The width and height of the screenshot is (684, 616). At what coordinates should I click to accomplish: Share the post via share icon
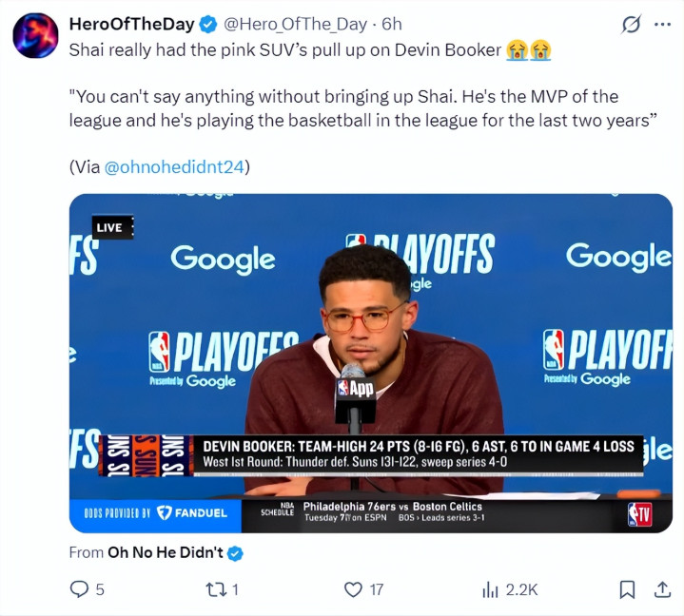(x=661, y=589)
